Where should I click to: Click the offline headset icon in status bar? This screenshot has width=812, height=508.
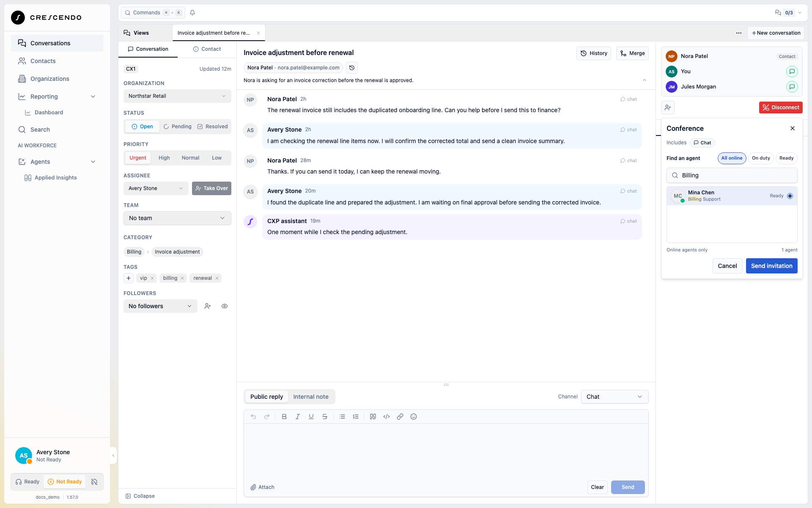(x=95, y=482)
